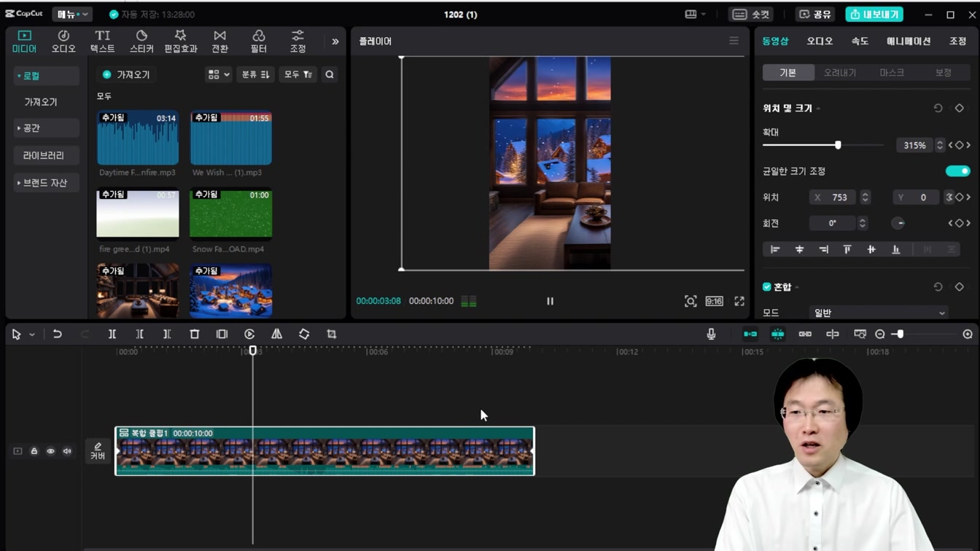Open the 오디오 library tab in the top toolbar
This screenshot has height=551, width=980.
[63, 42]
